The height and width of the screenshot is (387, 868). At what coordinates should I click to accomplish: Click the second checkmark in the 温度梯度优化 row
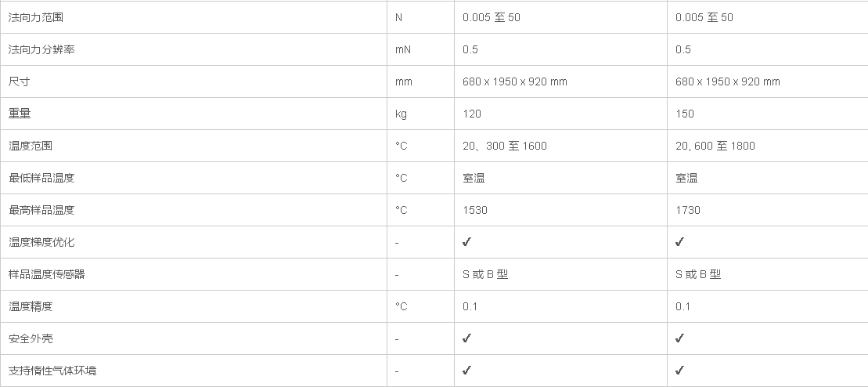pos(679,242)
